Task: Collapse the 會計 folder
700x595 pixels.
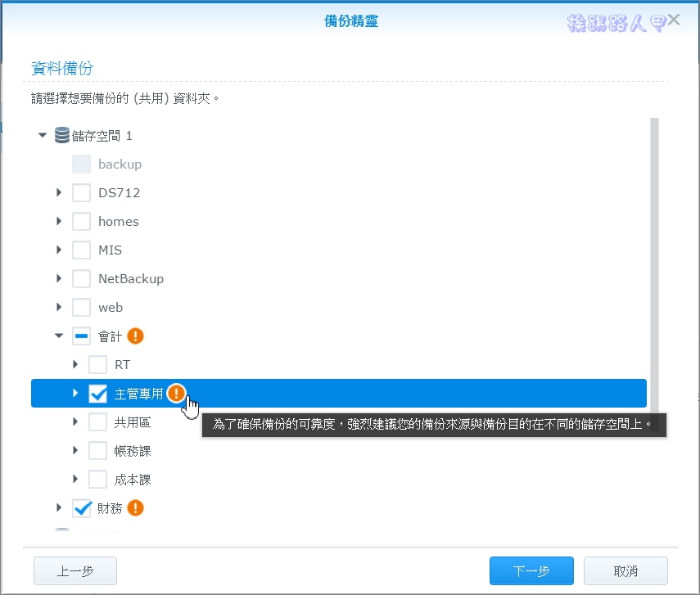Action: [x=59, y=336]
